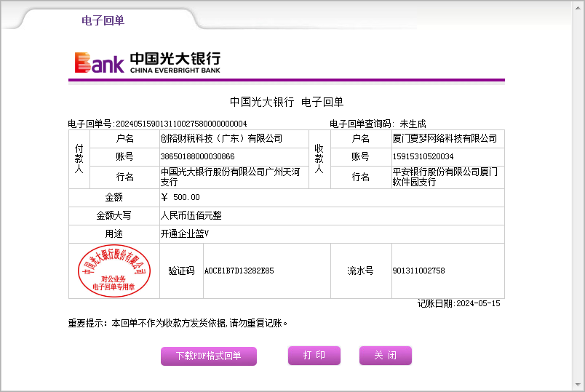
Task: Click the Everbright Bank logo icon
Action: (99, 63)
